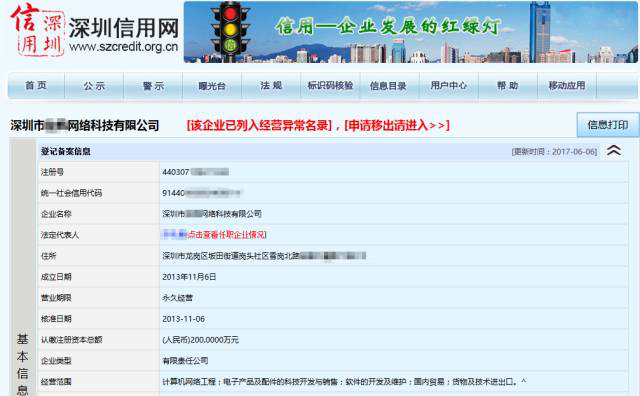Follow the 申请移出请进入>> link

397,125
